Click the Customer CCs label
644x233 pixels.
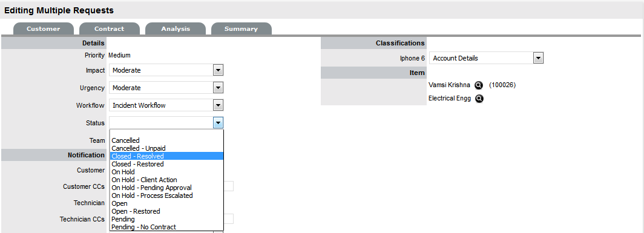click(x=84, y=186)
